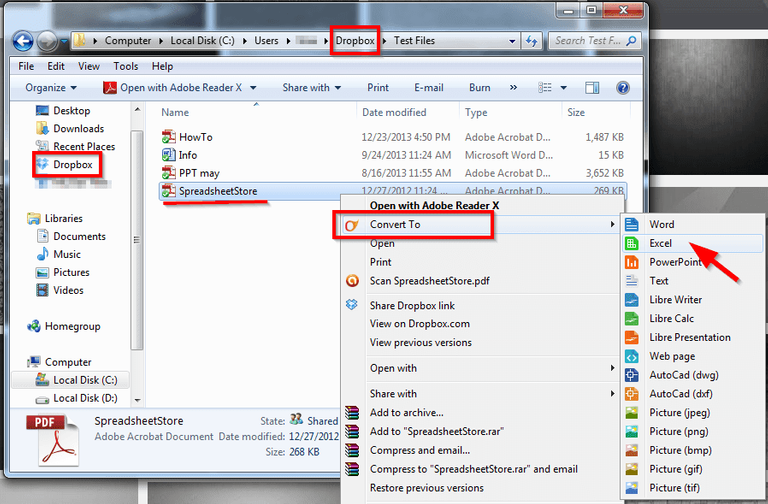The height and width of the screenshot is (504, 768).
Task: Click Print in the toolbar
Action: pos(378,88)
